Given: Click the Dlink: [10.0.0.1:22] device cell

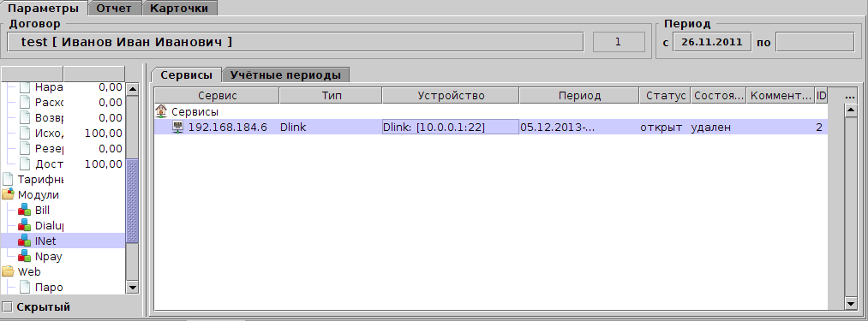Looking at the screenshot, I should [451, 128].
